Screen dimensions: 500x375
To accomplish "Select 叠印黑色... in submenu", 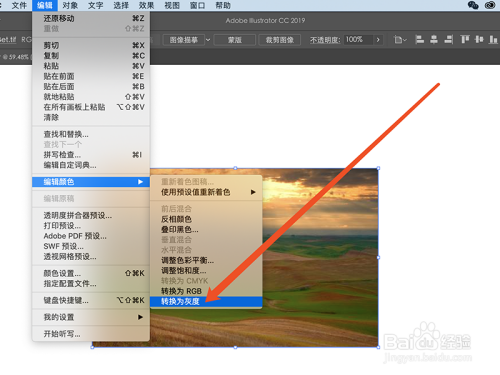I will pos(206,230).
